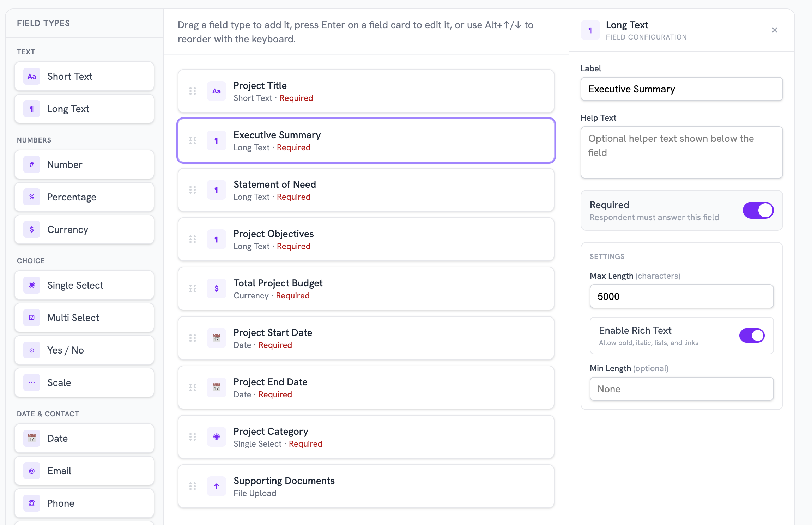The height and width of the screenshot is (525, 812).
Task: Grab the drag handle on Project Title card
Action: (193, 91)
